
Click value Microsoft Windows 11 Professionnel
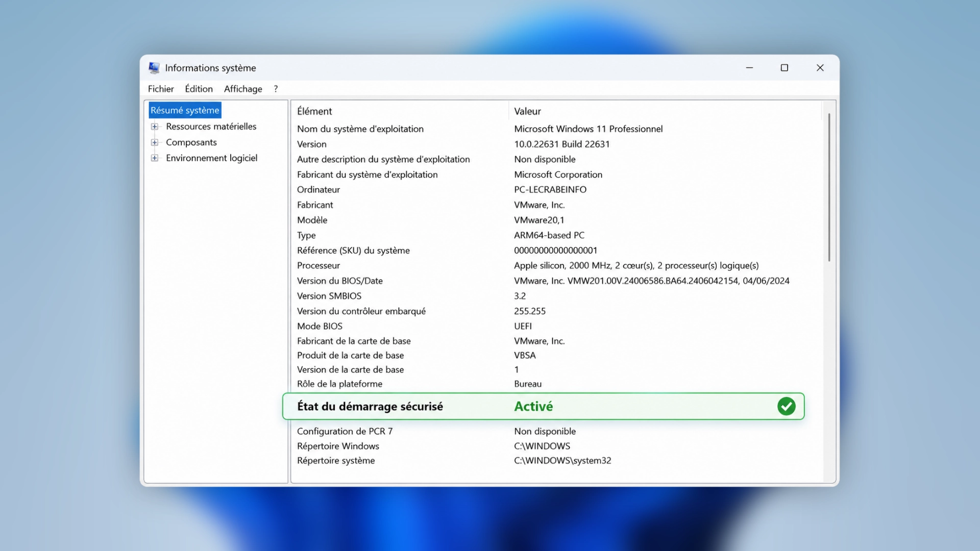coord(589,129)
